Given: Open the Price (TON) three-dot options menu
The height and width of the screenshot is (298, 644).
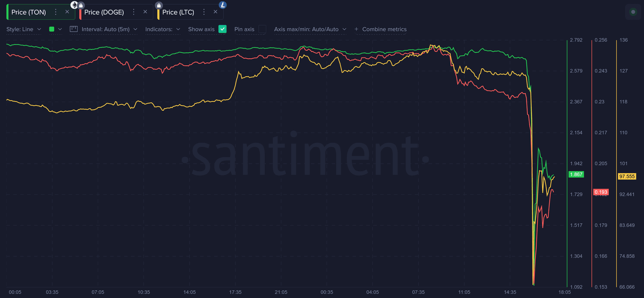Looking at the screenshot, I should pyautogui.click(x=56, y=12).
